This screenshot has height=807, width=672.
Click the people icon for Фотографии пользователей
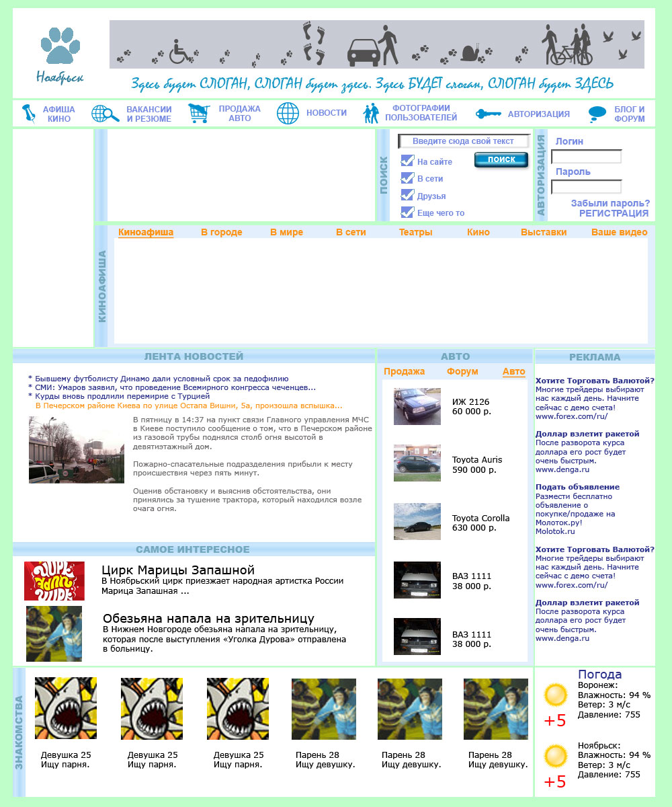(371, 114)
